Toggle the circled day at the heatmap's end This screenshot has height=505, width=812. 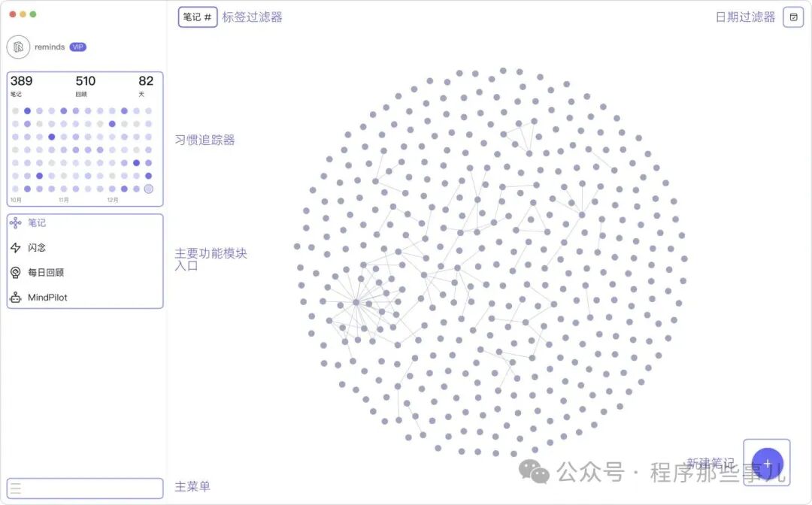pos(148,189)
